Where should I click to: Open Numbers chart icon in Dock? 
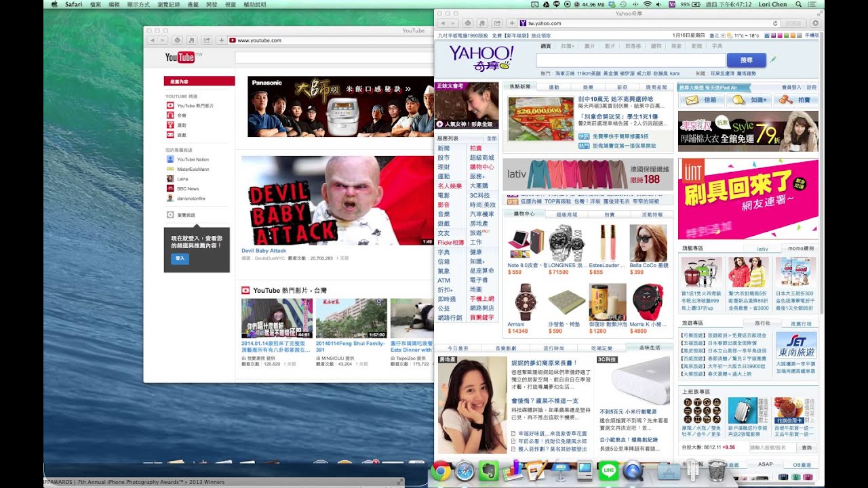point(512,471)
